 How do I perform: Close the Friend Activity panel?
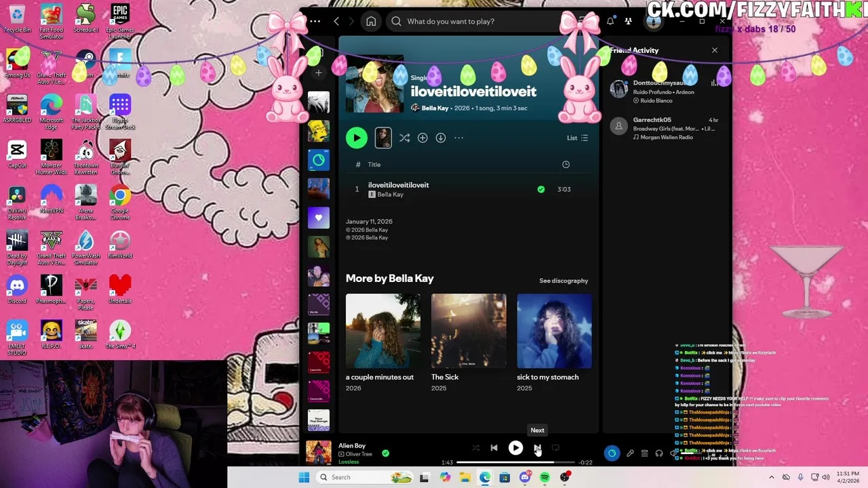(714, 50)
